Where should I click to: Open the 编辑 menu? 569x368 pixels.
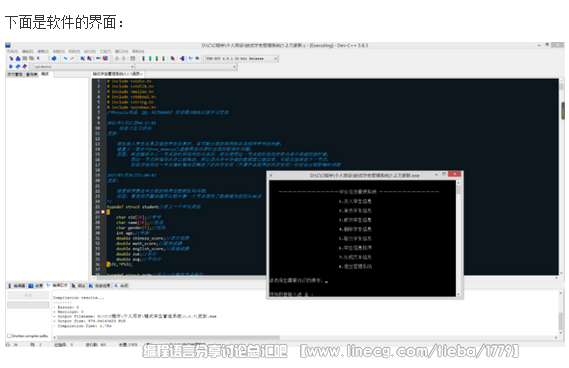(x=28, y=52)
